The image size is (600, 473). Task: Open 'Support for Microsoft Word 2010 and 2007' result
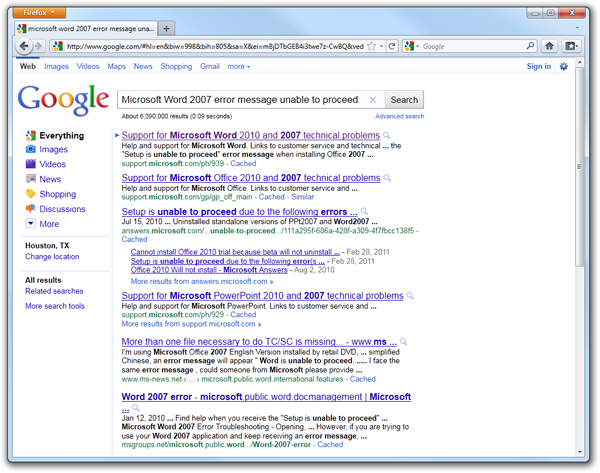[x=251, y=135]
